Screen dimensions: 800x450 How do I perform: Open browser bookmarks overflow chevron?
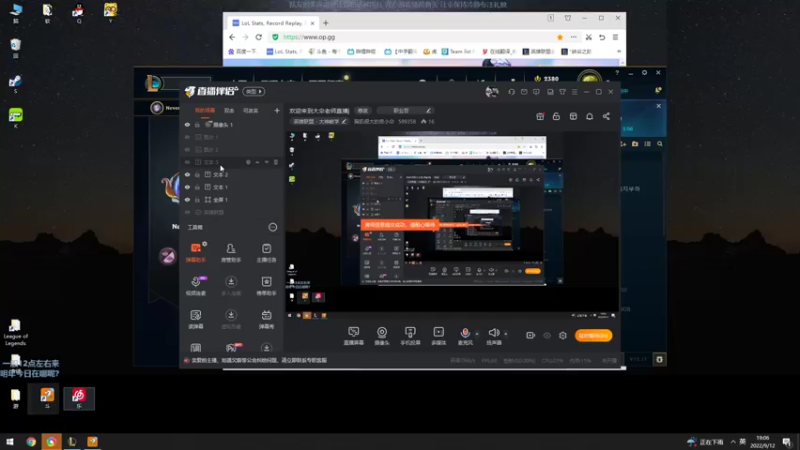tap(619, 52)
